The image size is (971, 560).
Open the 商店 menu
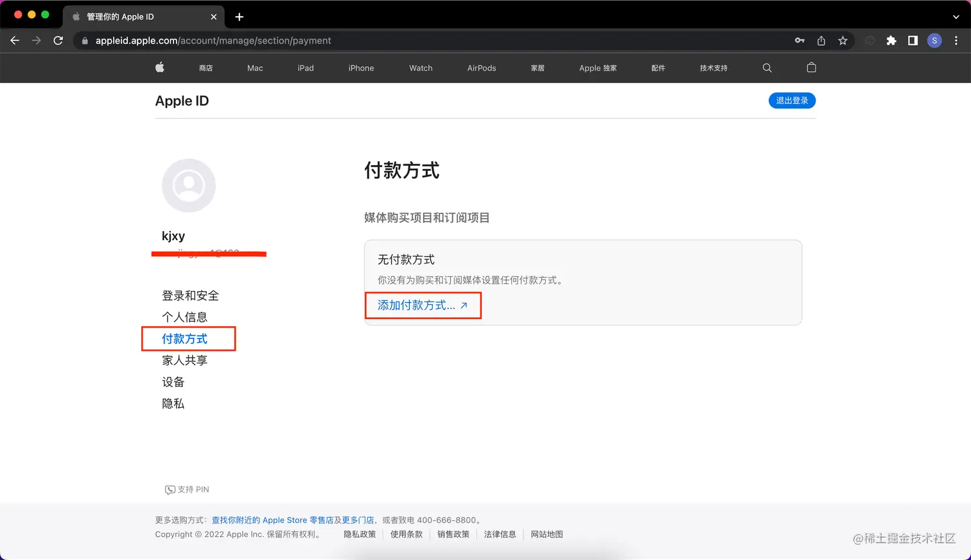[x=206, y=68]
